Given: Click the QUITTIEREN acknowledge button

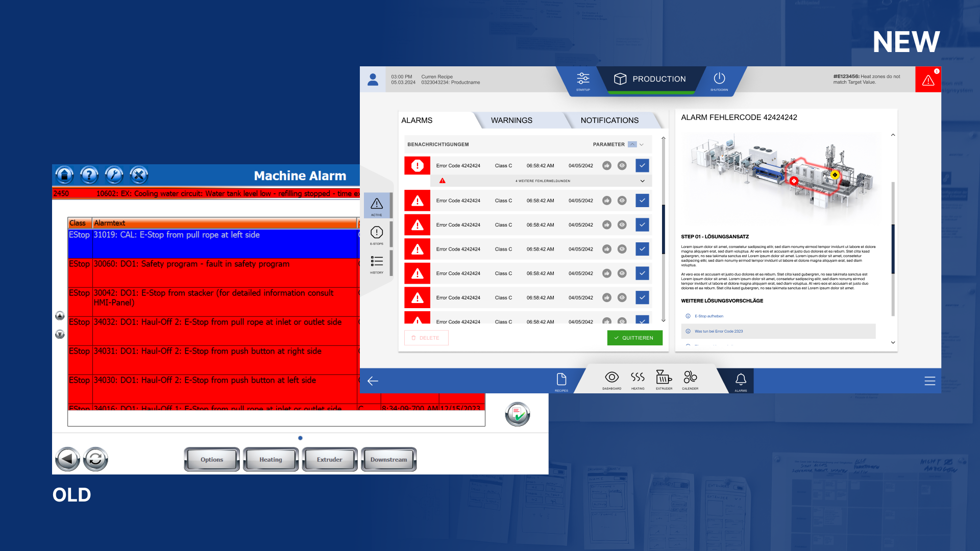Looking at the screenshot, I should click(633, 338).
